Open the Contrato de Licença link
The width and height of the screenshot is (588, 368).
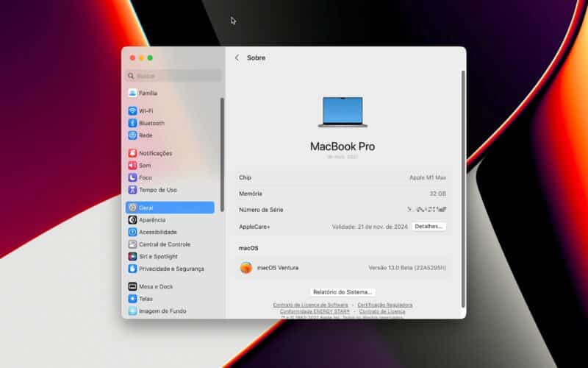click(382, 311)
